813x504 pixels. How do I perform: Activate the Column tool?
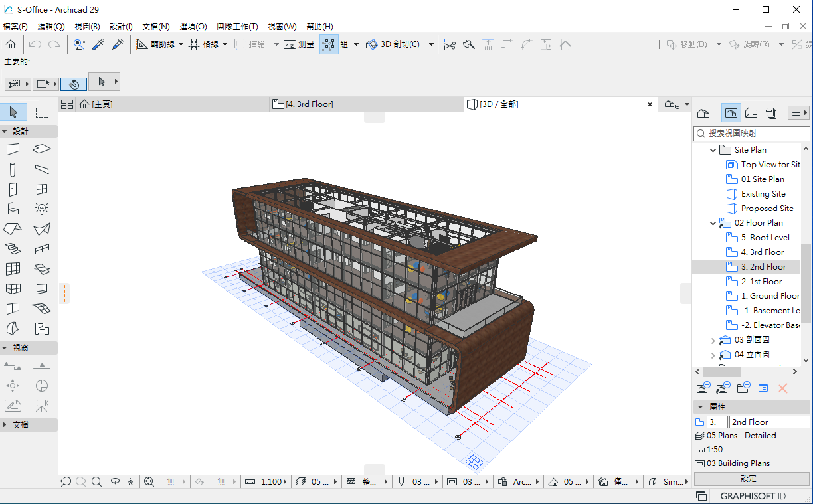[13, 169]
